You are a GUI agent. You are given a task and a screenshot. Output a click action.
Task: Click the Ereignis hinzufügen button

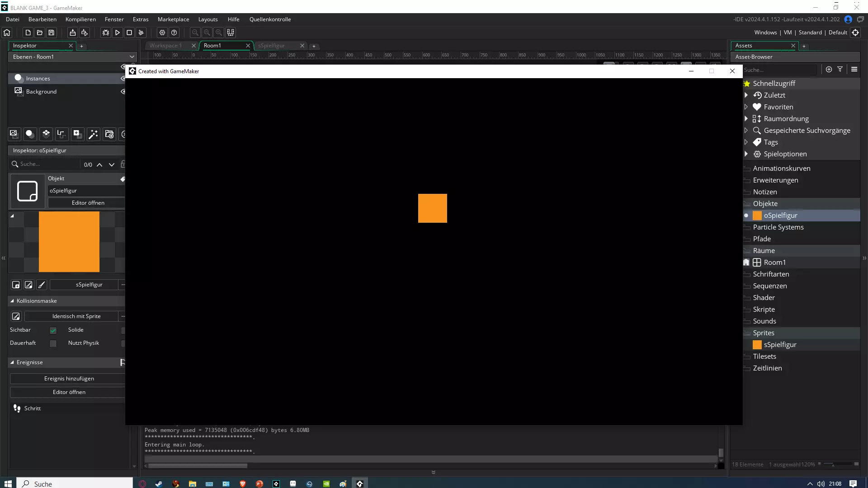pos(69,379)
